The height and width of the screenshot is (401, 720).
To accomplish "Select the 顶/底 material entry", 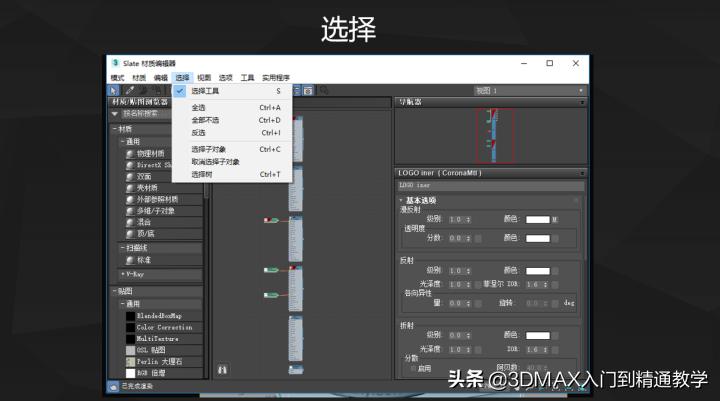I will 146,233.
